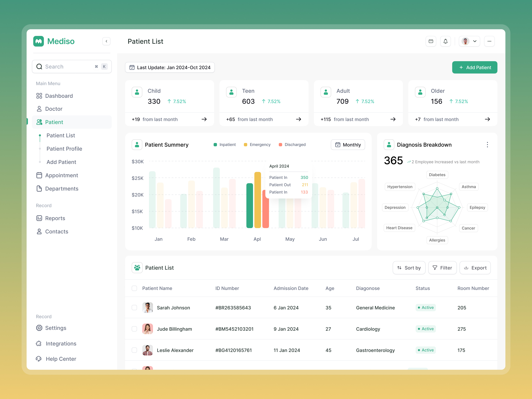The width and height of the screenshot is (532, 399).
Task: Open the Help Center link
Action: tap(61, 359)
